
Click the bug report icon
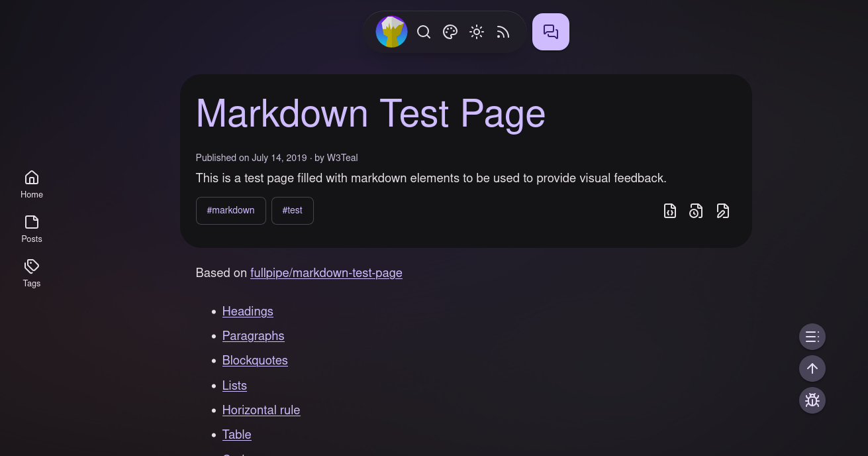tap(812, 400)
